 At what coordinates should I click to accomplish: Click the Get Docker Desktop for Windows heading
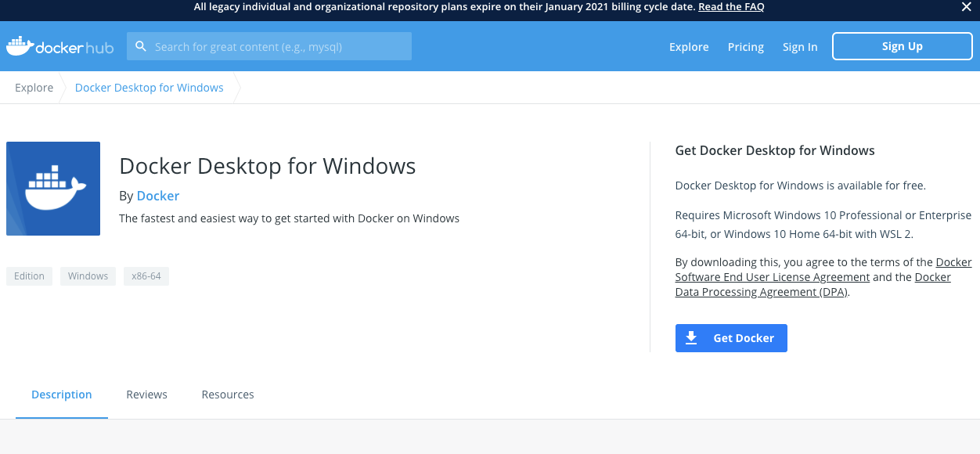point(775,150)
